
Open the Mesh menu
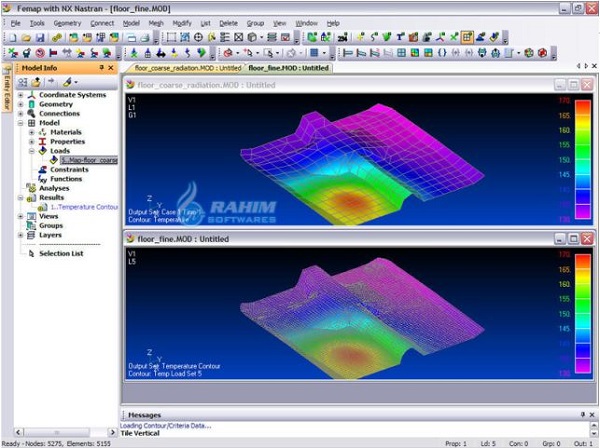156,23
